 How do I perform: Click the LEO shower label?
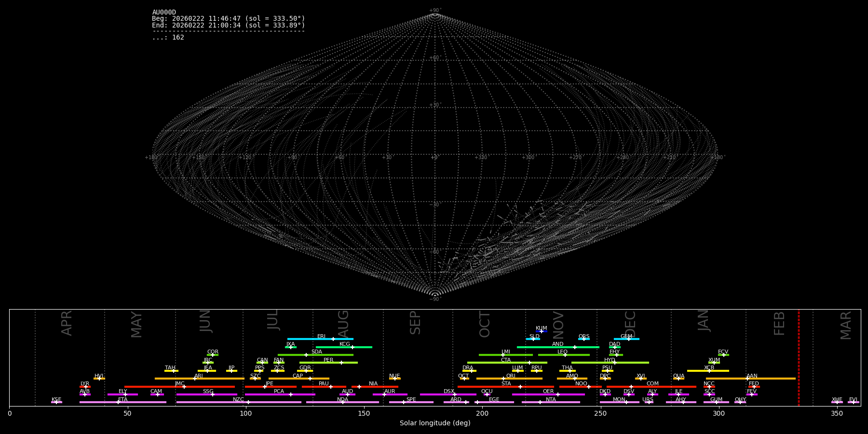pyautogui.click(x=563, y=352)
